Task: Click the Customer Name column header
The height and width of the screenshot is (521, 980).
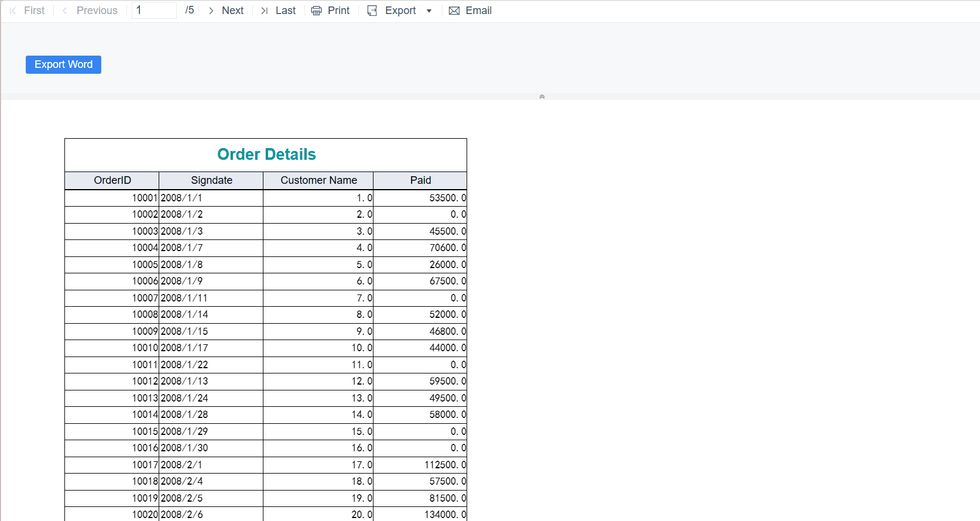Action: 318,180
